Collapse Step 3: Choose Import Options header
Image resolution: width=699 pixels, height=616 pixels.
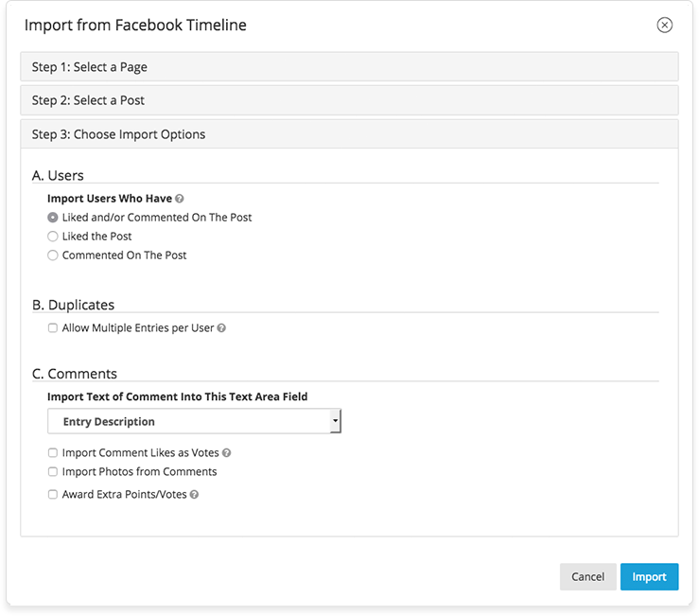[x=349, y=134]
